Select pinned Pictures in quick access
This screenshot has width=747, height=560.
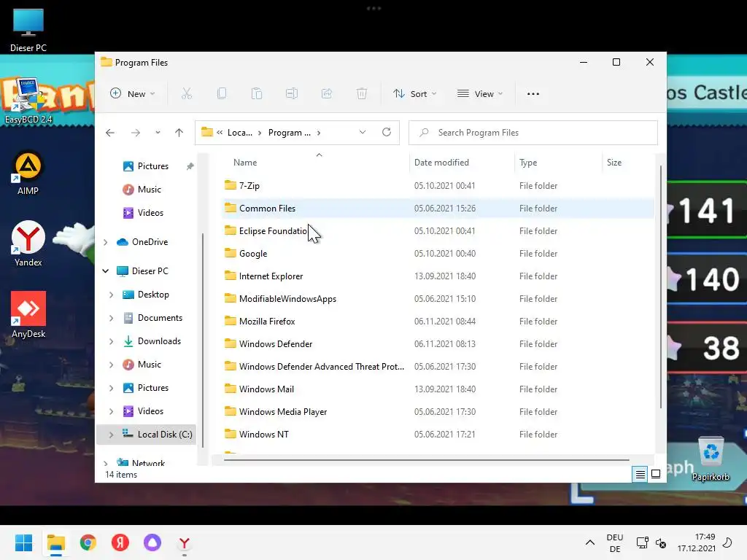pyautogui.click(x=152, y=166)
